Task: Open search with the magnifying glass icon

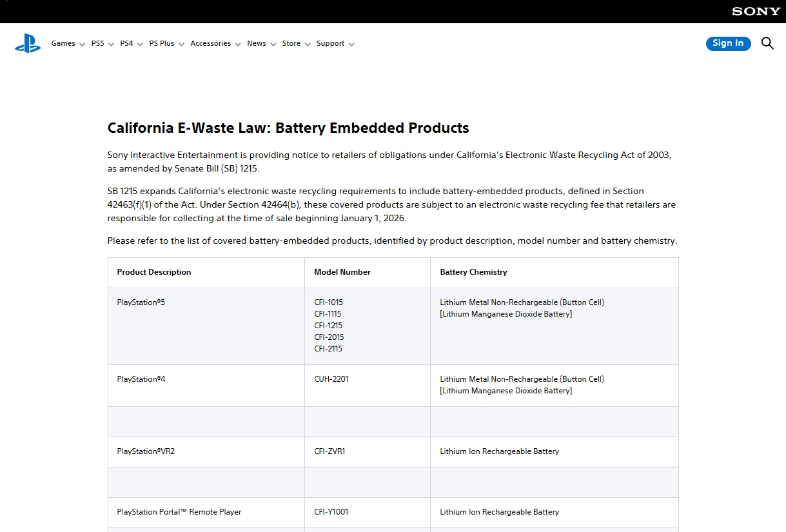Action: pyautogui.click(x=767, y=43)
